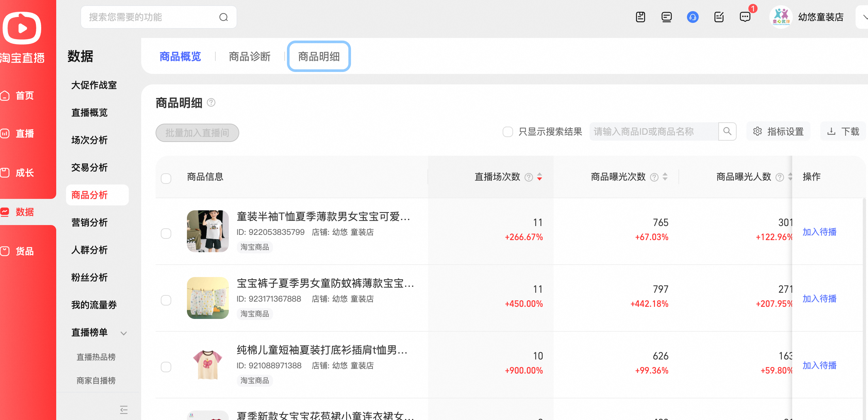Open 我的流量券 in data menu

[94, 305]
